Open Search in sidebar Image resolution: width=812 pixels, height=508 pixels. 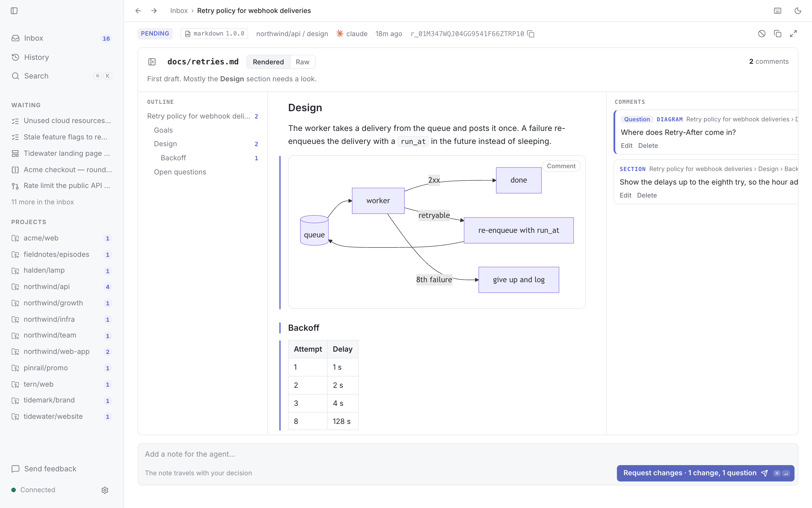(x=62, y=76)
